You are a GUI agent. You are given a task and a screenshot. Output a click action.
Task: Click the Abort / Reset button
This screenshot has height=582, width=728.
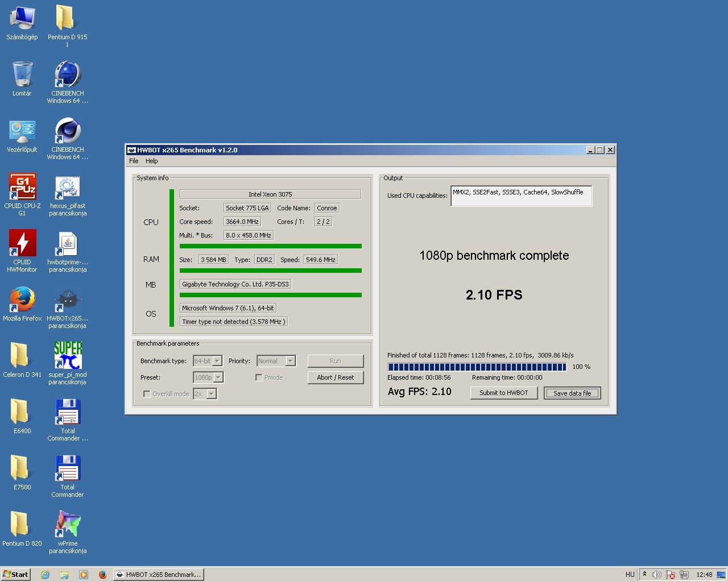(x=336, y=377)
